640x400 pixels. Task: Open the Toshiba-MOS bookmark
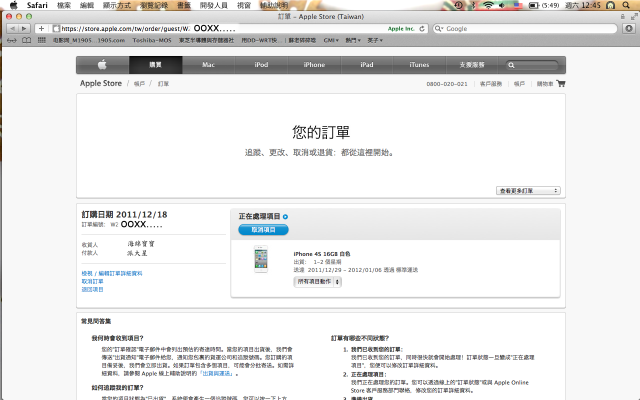(x=152, y=40)
